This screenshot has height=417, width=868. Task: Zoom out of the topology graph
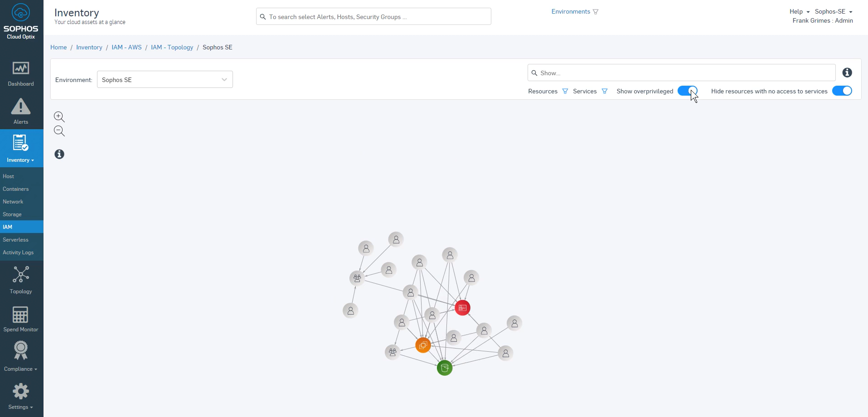[x=59, y=131]
